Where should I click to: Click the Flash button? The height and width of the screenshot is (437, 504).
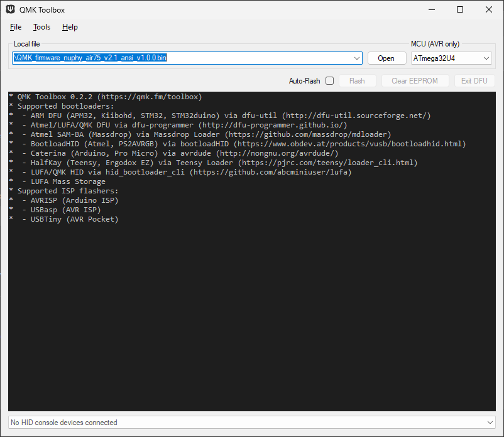pyautogui.click(x=357, y=81)
